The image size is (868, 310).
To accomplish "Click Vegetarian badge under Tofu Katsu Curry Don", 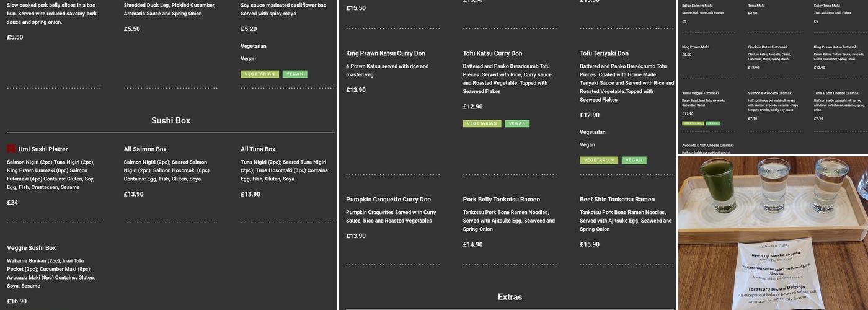I will coord(482,124).
